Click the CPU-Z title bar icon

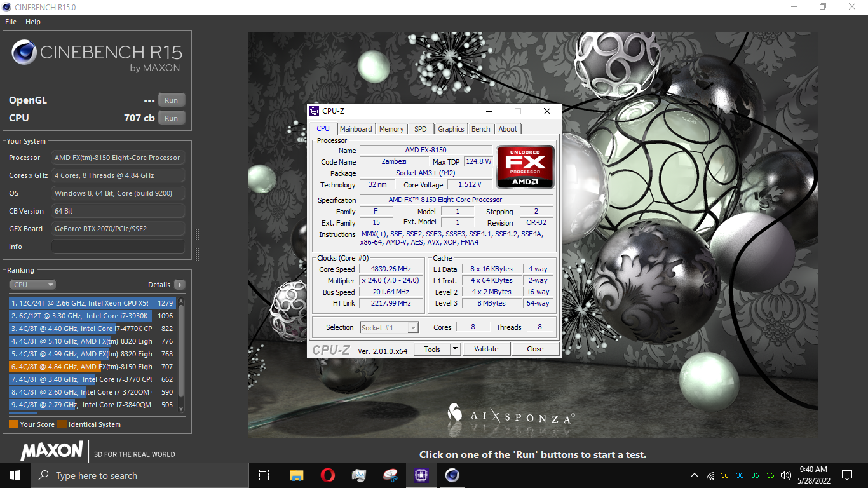[314, 111]
